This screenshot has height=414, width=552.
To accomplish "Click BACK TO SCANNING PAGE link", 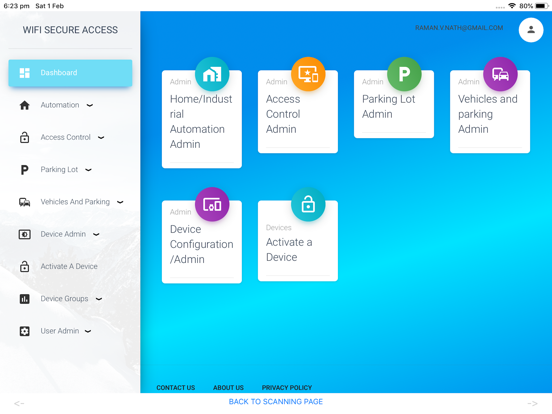I will 276,402.
